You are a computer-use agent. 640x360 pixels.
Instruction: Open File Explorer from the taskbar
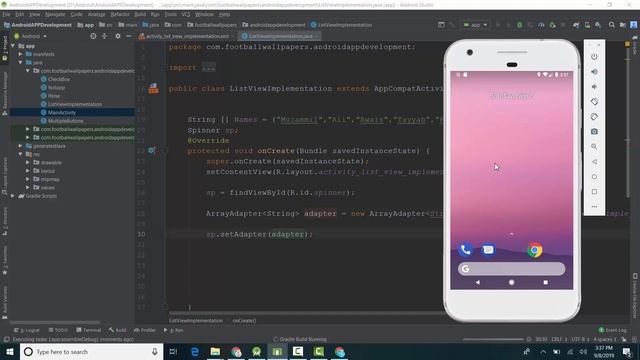click(216, 351)
